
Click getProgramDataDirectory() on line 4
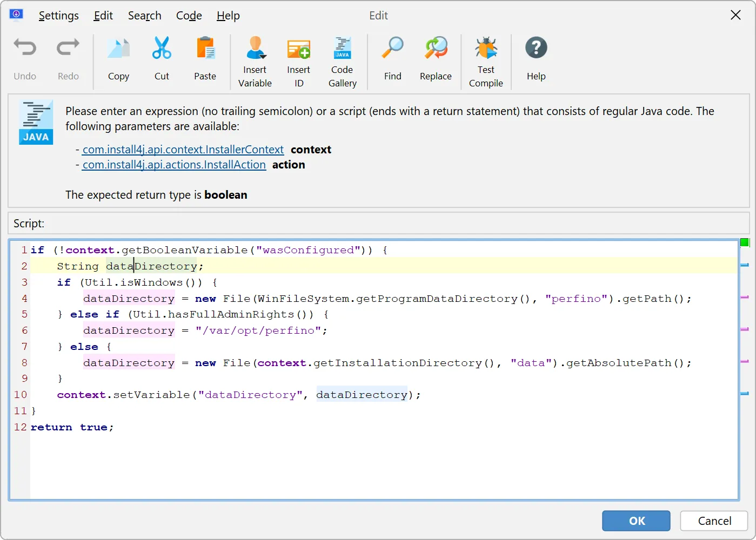[444, 299]
